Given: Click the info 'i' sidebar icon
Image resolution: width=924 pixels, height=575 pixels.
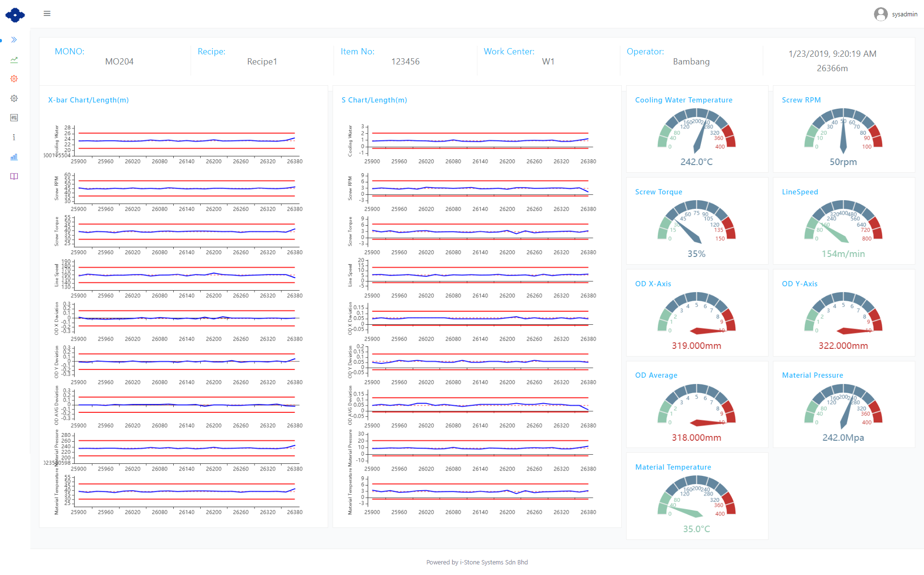Looking at the screenshot, I should tap(14, 138).
